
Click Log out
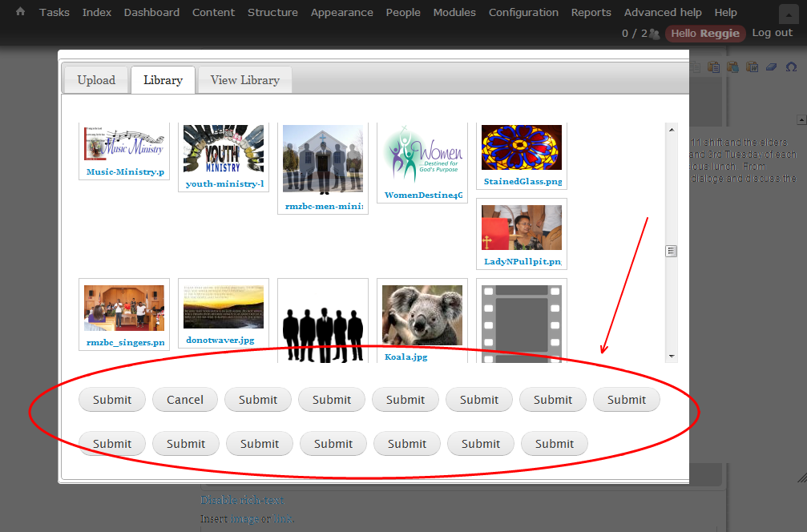pyautogui.click(x=772, y=32)
